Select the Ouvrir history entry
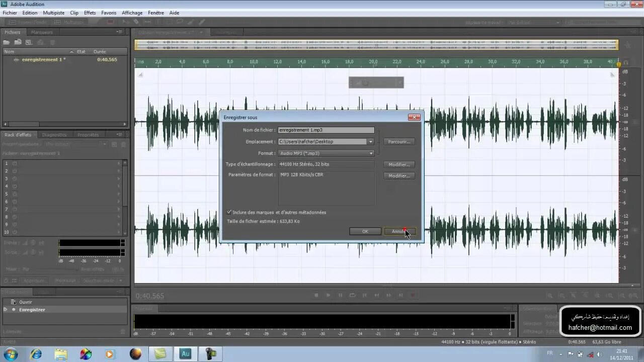Viewport: 644px width, 362px height. [64, 302]
